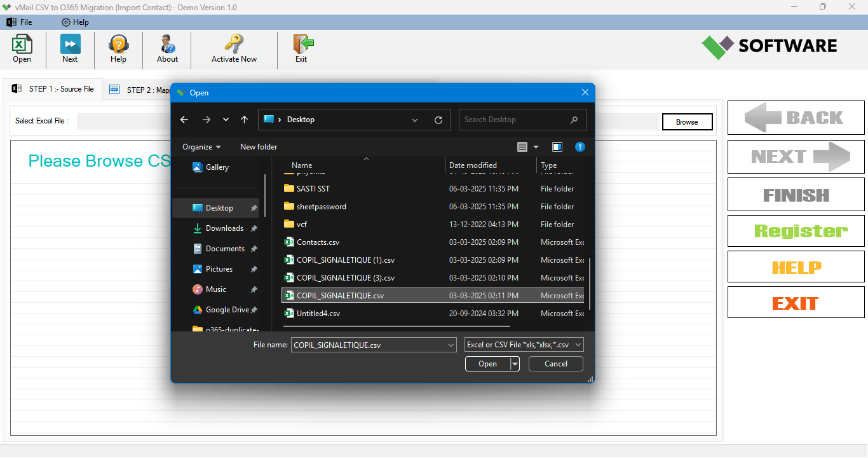Click the Browse button

pyautogui.click(x=687, y=122)
